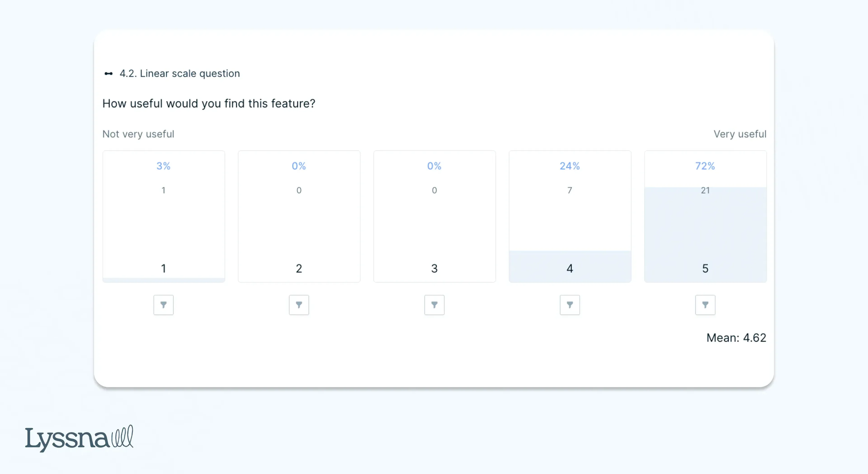Screen dimensions: 868x474
Task: Click the response count 21
Action: [x=705, y=190]
